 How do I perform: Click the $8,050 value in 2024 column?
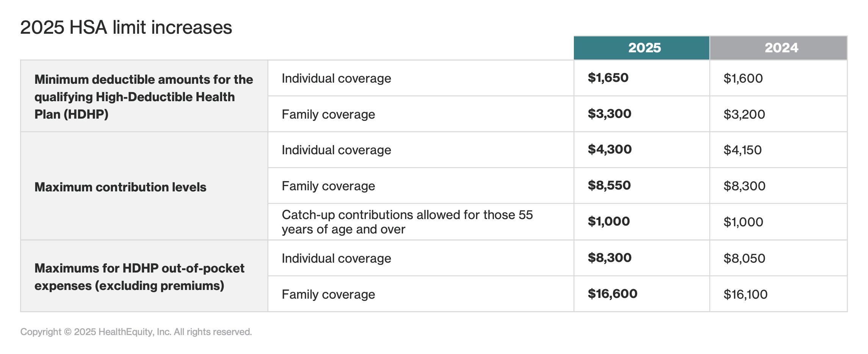[x=744, y=258]
